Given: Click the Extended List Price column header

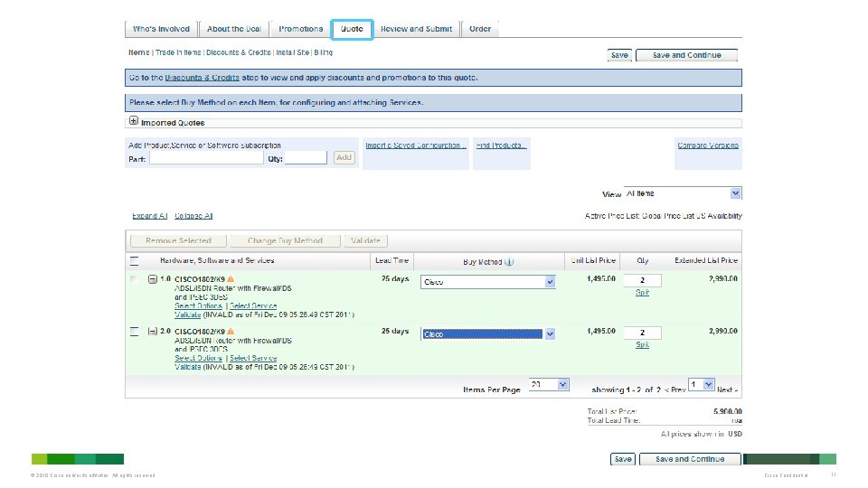Looking at the screenshot, I should tap(706, 260).
